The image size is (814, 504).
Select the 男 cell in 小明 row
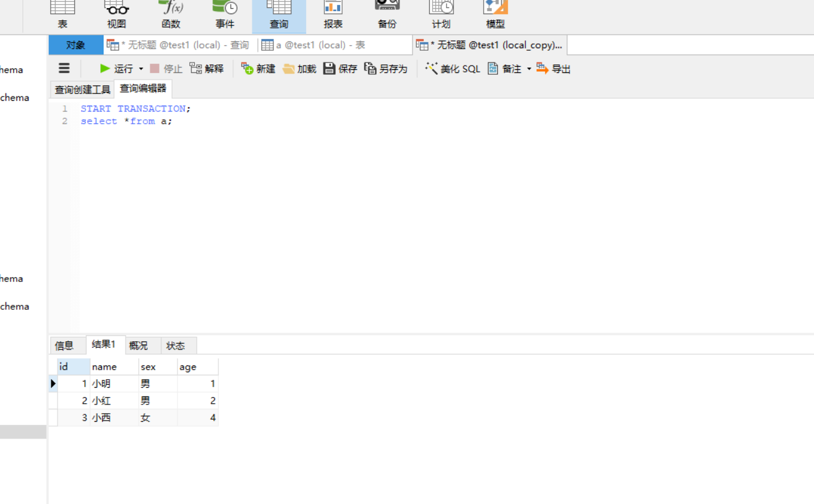(158, 383)
